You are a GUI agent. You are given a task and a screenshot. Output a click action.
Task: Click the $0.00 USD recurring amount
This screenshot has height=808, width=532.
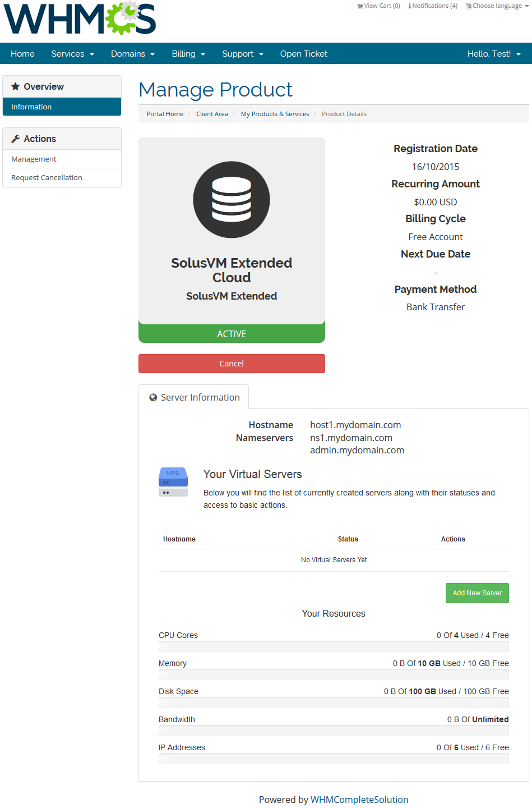(x=436, y=202)
